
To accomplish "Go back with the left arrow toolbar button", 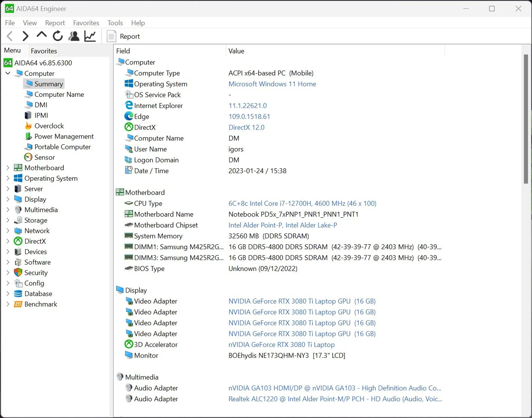I will pos(10,36).
